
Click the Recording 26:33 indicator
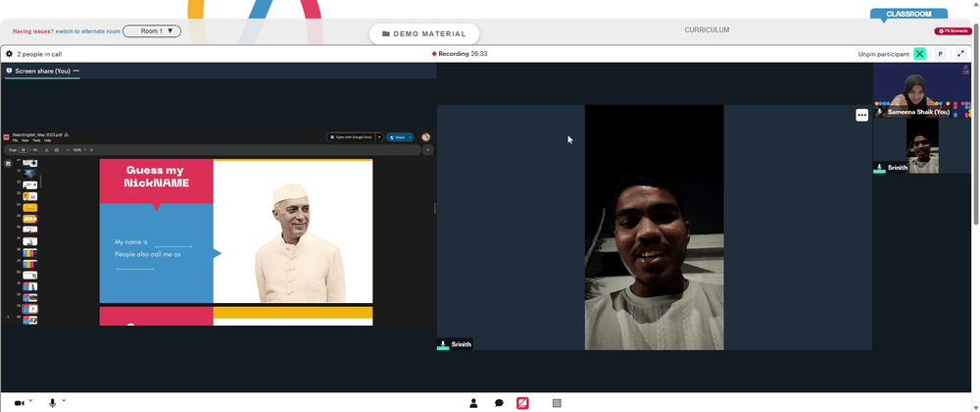point(460,54)
